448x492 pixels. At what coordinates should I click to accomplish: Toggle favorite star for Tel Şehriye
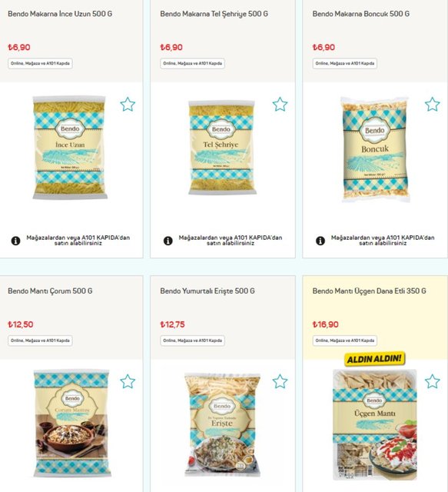point(280,105)
